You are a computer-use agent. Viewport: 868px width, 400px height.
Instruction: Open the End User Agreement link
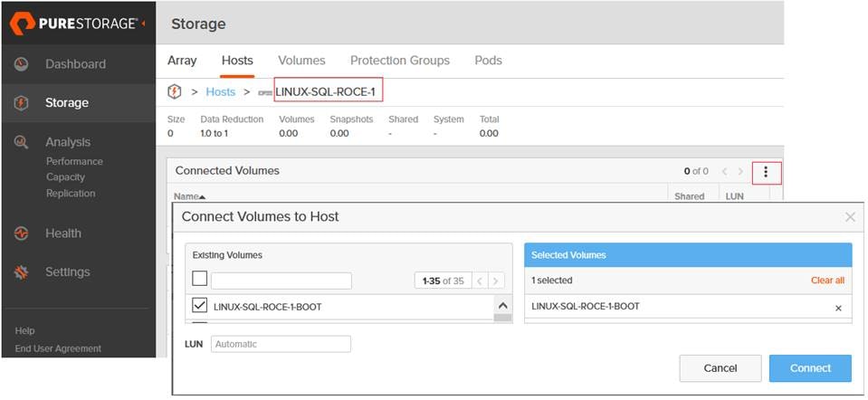(x=58, y=348)
